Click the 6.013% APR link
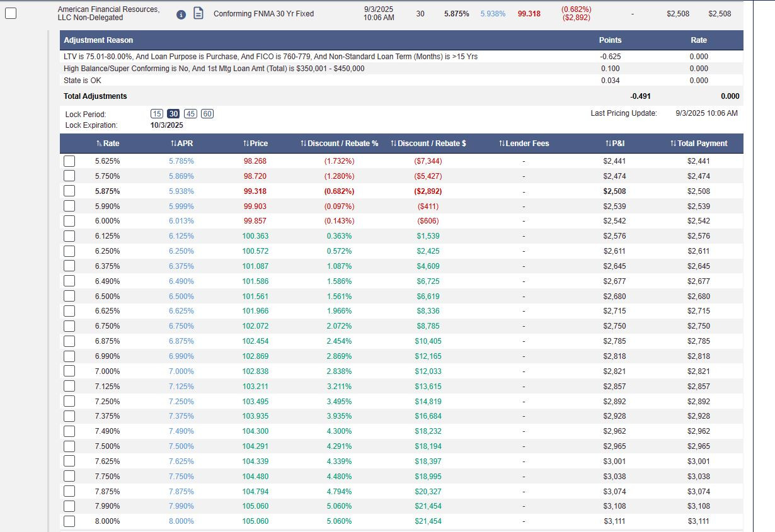Screen dimensions: 775x532 point(181,221)
